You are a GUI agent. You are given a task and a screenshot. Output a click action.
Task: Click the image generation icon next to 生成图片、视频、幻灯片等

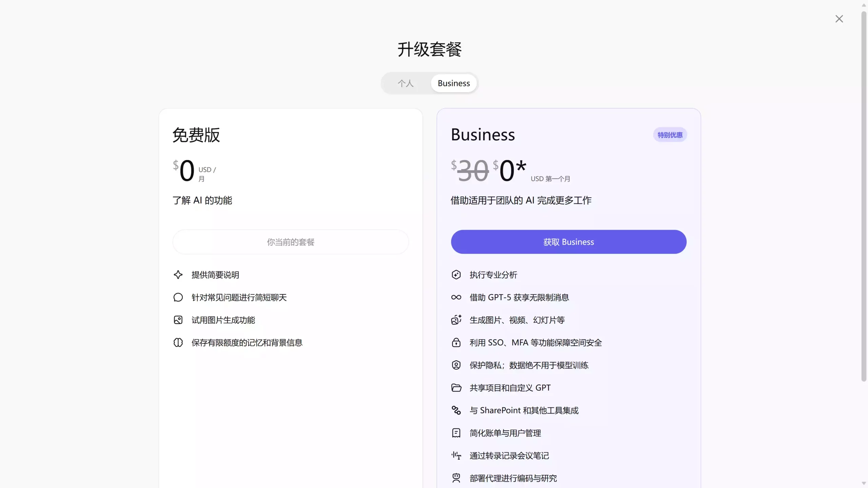click(456, 320)
